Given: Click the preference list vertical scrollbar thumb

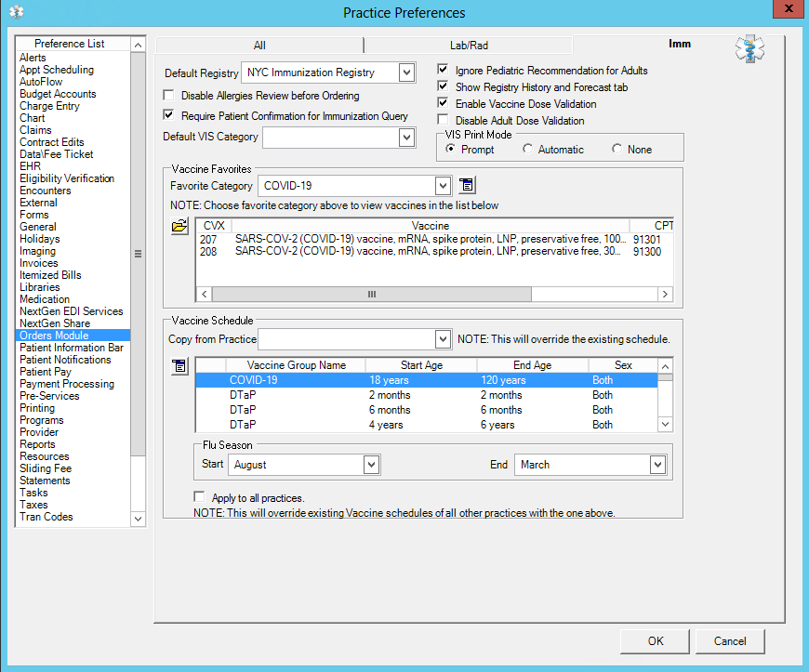Looking at the screenshot, I should (x=138, y=254).
